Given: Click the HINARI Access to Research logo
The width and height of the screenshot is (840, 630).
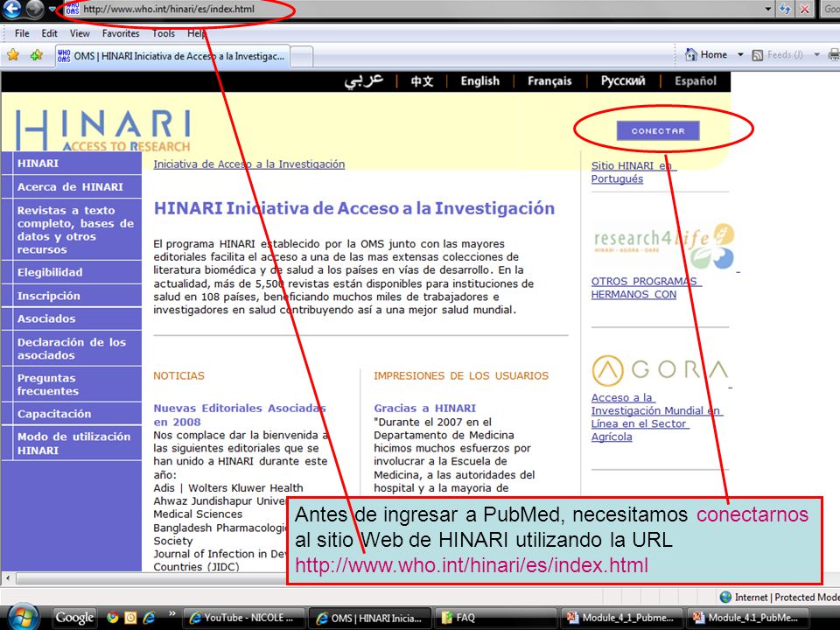Looking at the screenshot, I should coord(103,130).
